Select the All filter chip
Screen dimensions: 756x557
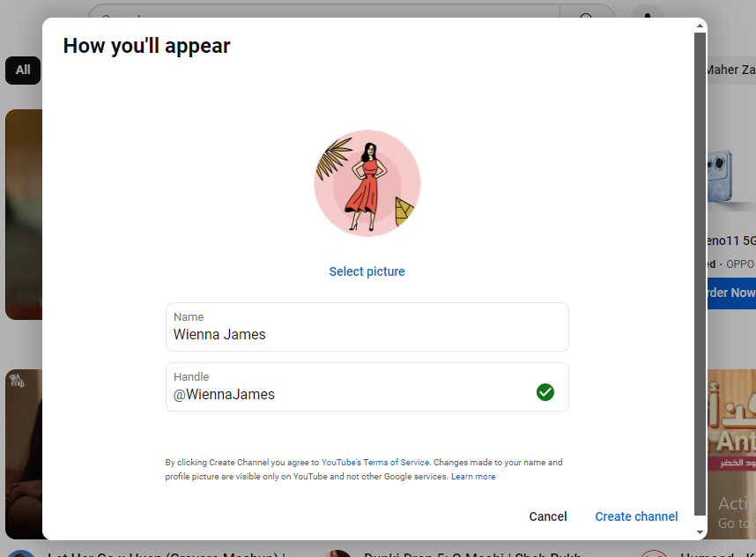tap(23, 71)
